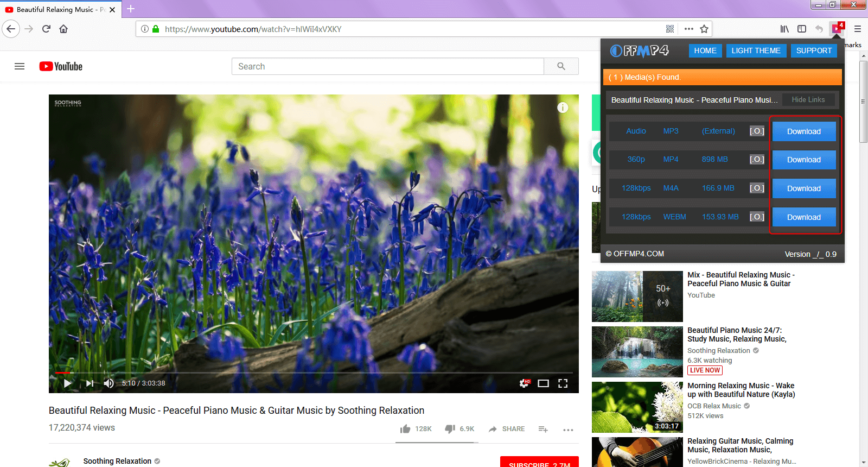The image size is (868, 467).
Task: Expand the more actions ellipsis under video
Action: (568, 430)
